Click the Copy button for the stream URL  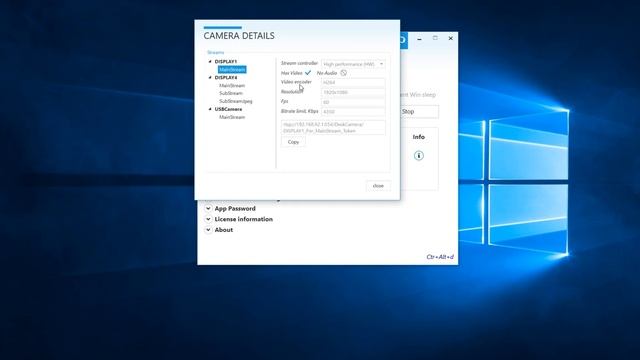[293, 142]
